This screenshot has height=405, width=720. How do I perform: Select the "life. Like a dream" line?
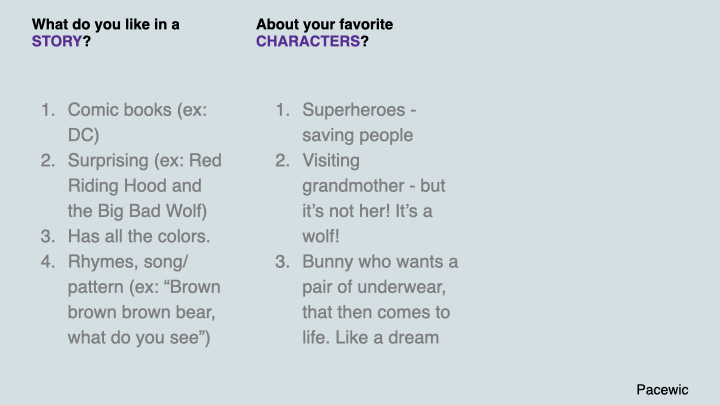point(370,337)
